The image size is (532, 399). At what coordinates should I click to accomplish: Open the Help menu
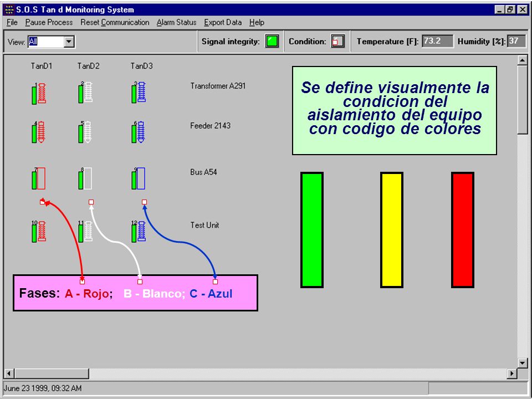coord(257,22)
